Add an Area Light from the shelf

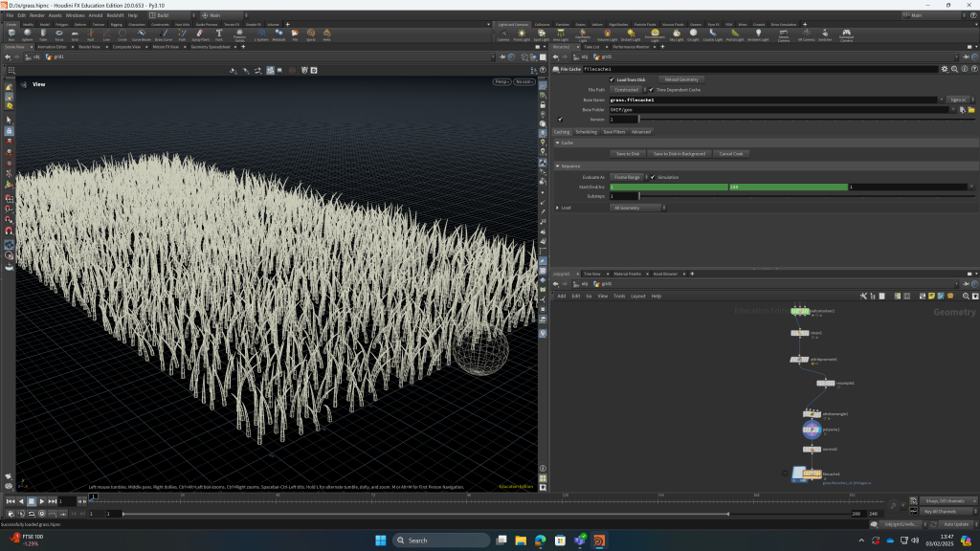(x=561, y=35)
